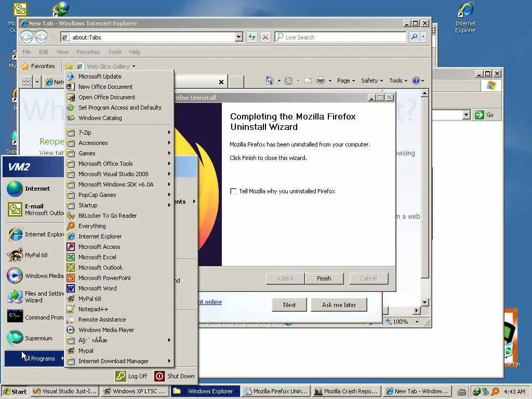
Task: Click Go button in Explorer window
Action: click(485, 115)
